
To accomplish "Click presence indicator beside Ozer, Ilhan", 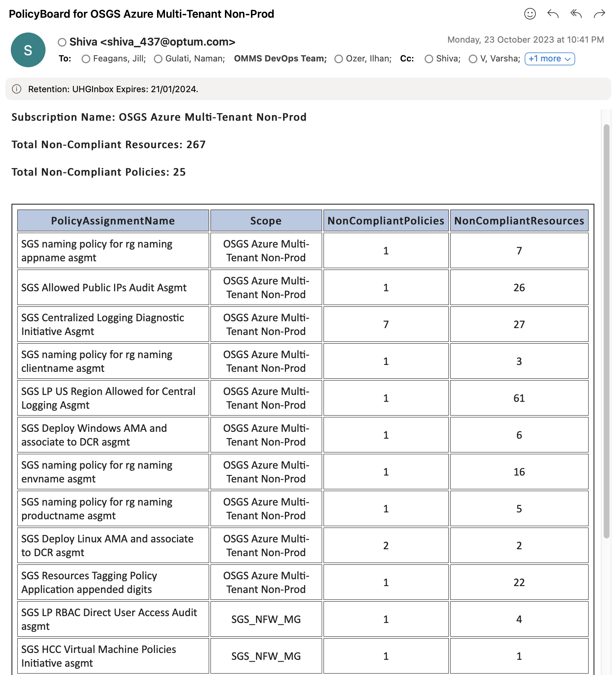I will coord(338,59).
